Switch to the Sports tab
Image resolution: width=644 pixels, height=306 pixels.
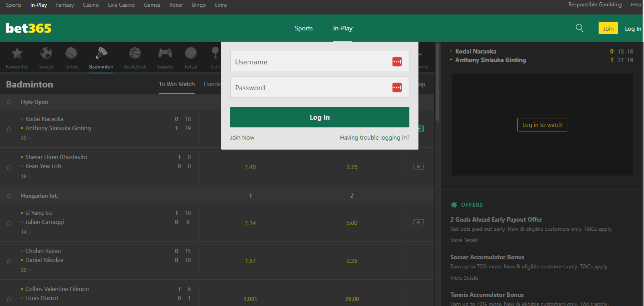click(x=303, y=28)
